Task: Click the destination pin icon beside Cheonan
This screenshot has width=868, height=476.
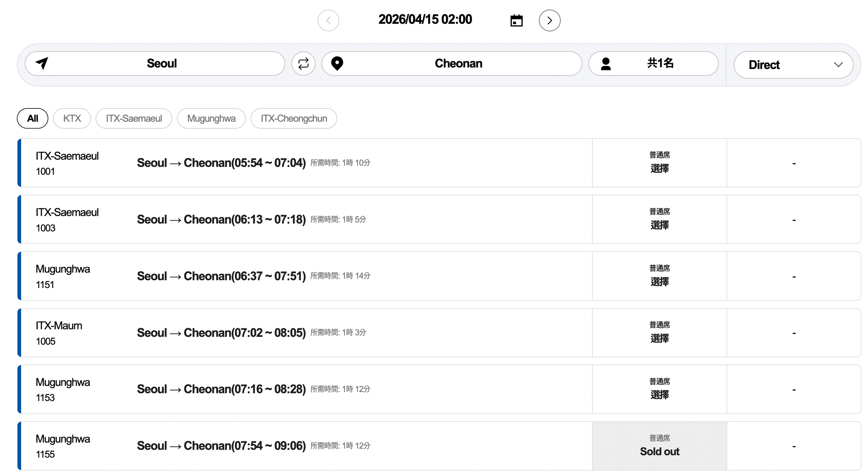Action: [337, 63]
